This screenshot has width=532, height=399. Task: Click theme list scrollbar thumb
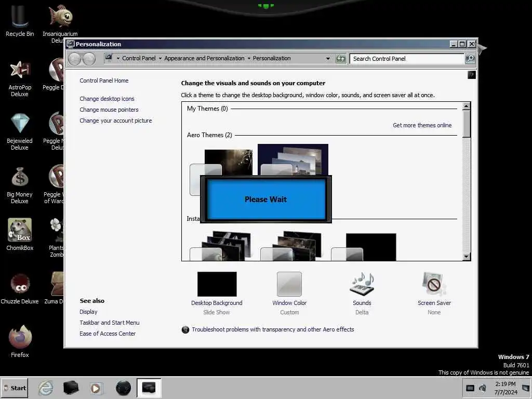pos(467,124)
